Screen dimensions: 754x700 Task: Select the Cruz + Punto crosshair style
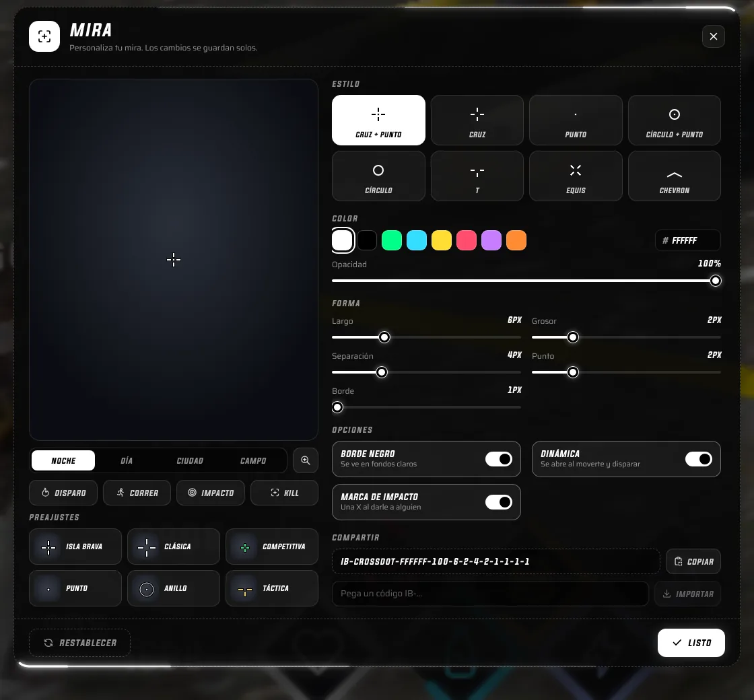click(x=378, y=120)
